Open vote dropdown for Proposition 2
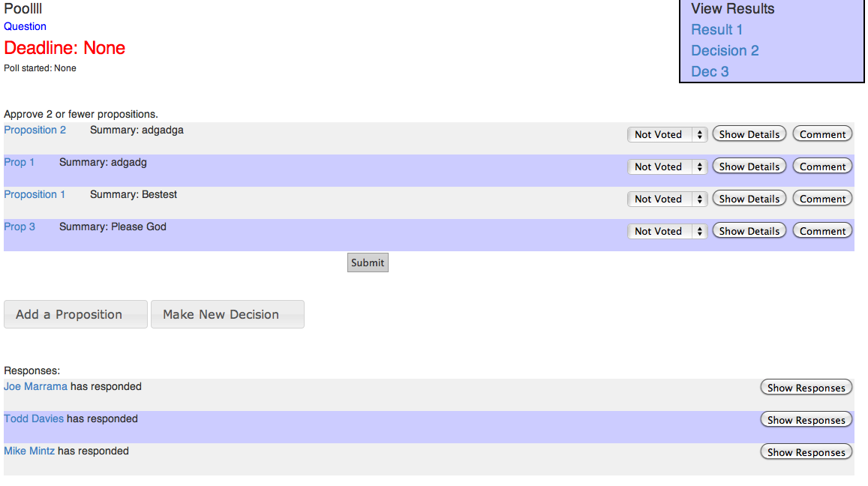Screen dimensions: 868x486 667,135
